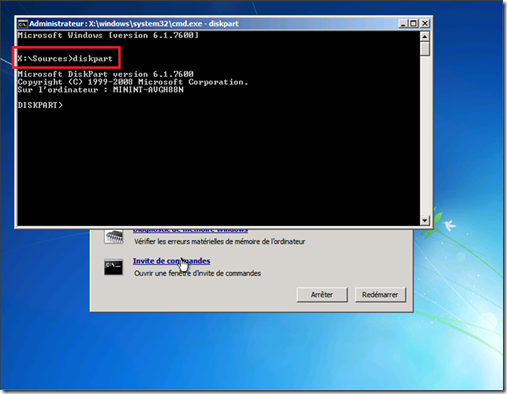Open cmd system menu icon in title bar
The image size is (507, 394).
pyautogui.click(x=23, y=24)
